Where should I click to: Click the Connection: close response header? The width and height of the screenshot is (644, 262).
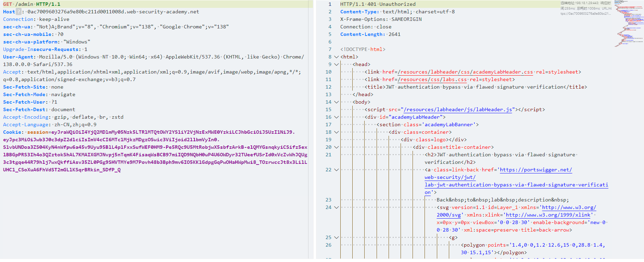click(x=366, y=27)
